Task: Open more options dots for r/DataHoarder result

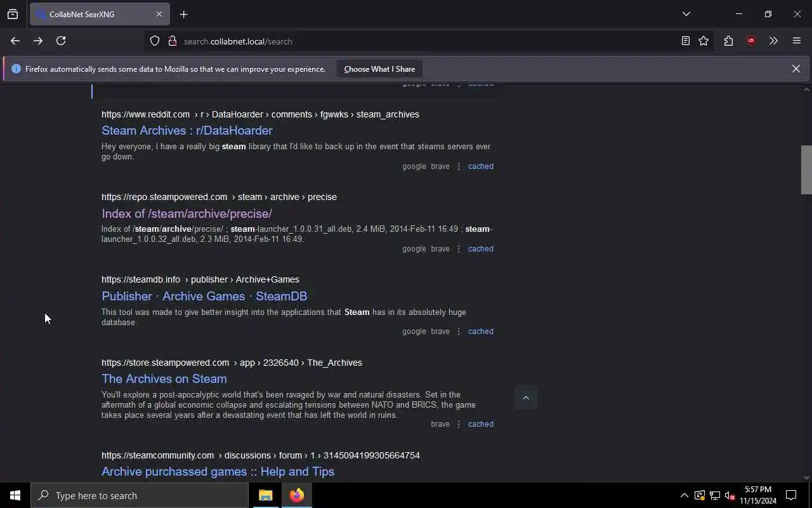Action: coord(459,166)
